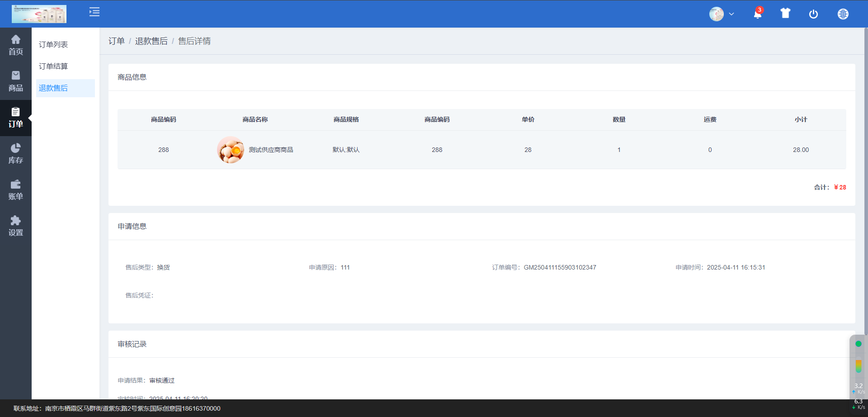
Task: Open theme settings with the shirt icon
Action: tap(785, 14)
